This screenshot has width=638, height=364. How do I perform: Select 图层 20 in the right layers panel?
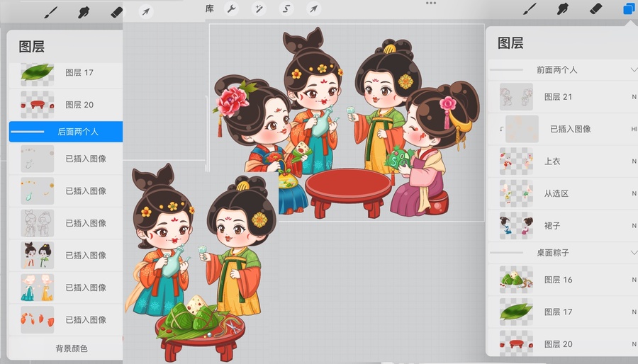(x=562, y=344)
